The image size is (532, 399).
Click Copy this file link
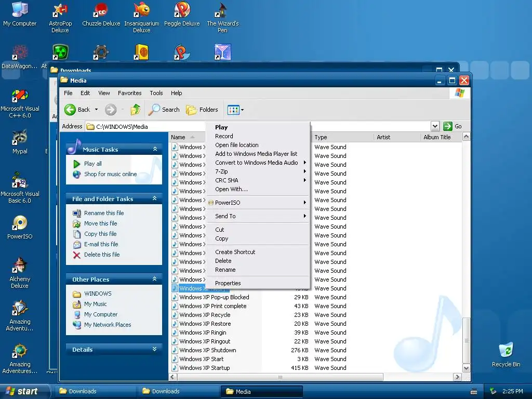pyautogui.click(x=100, y=234)
